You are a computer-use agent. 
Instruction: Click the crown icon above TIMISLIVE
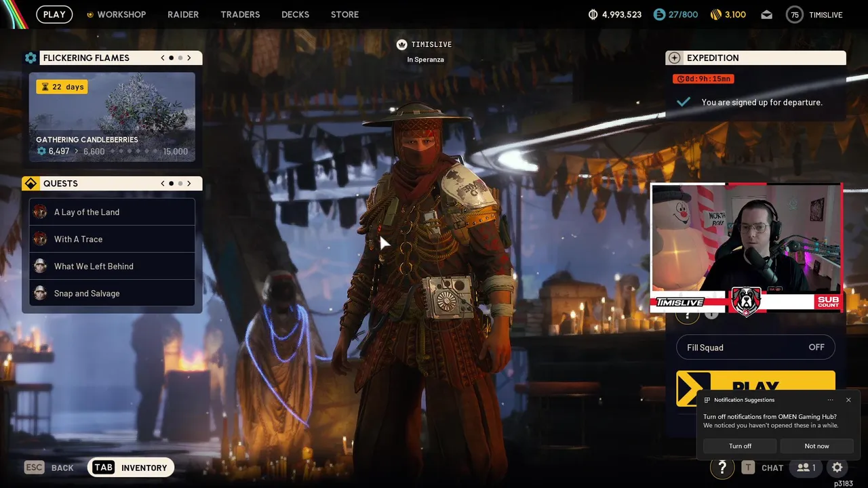coord(401,45)
